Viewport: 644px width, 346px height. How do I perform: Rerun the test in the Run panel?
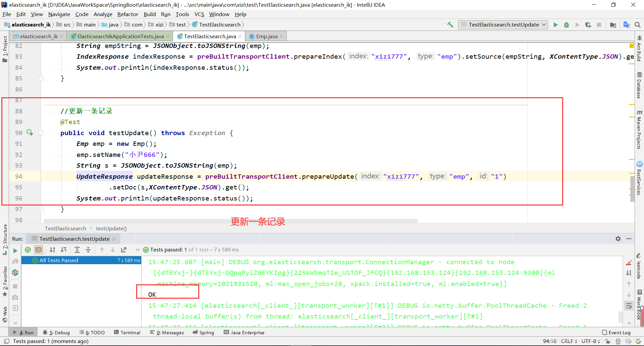[15, 250]
